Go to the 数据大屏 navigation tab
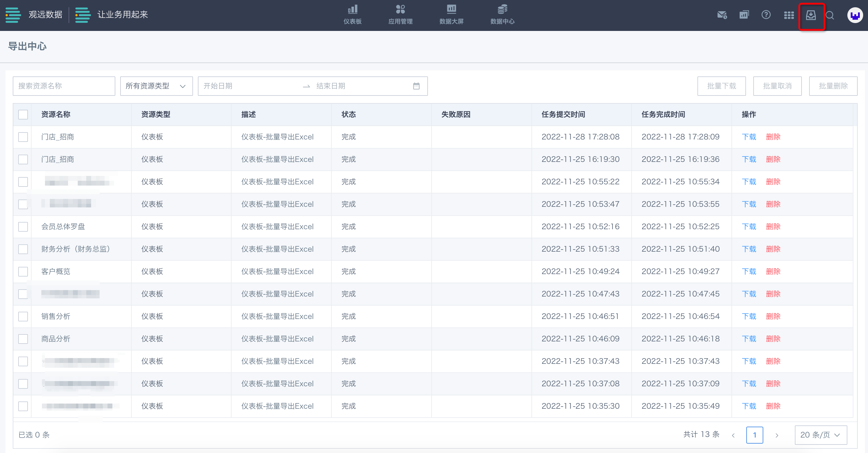 [x=452, y=15]
